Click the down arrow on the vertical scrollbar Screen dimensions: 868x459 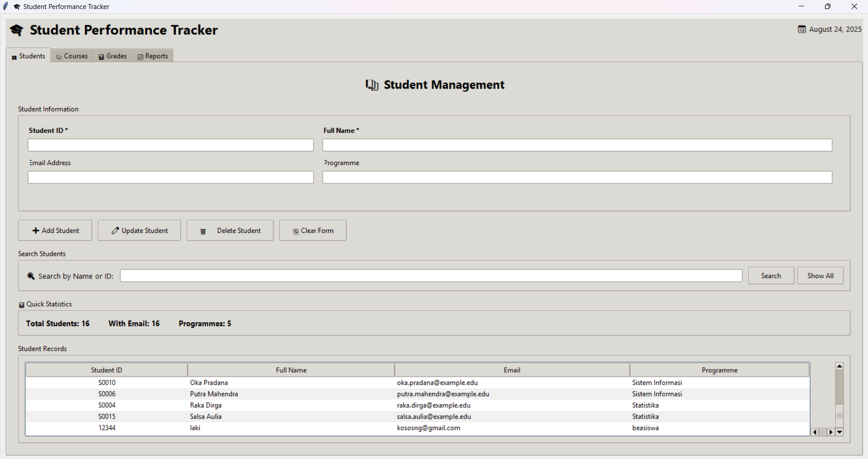pyautogui.click(x=839, y=432)
